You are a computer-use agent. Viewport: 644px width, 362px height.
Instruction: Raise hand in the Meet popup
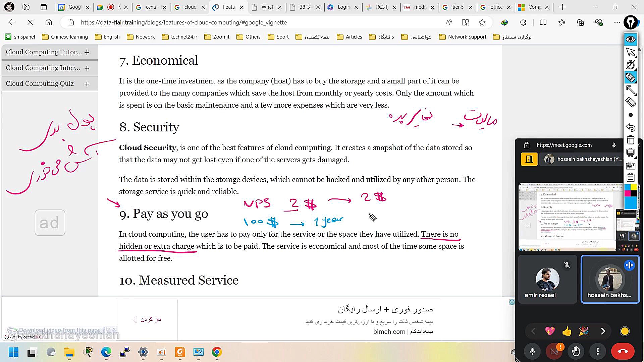[x=576, y=351]
